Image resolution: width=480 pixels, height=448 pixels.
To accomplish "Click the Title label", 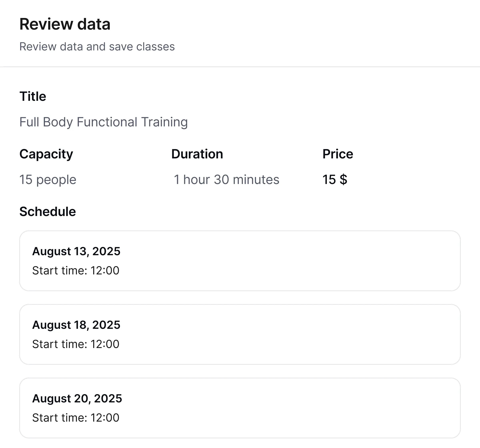I will tap(33, 96).
